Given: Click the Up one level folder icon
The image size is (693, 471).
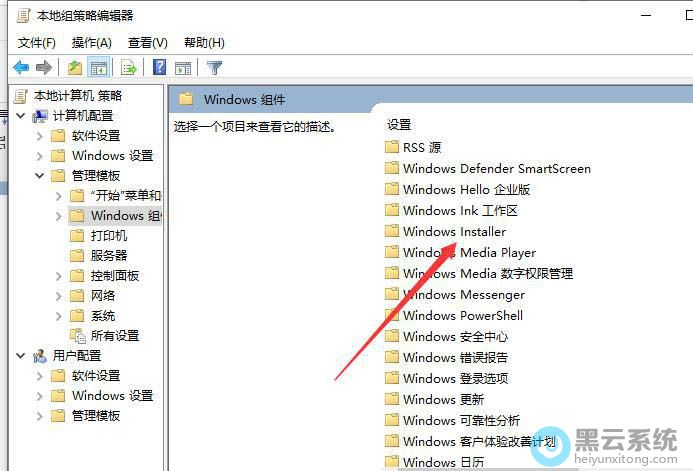Looking at the screenshot, I should [x=75, y=68].
